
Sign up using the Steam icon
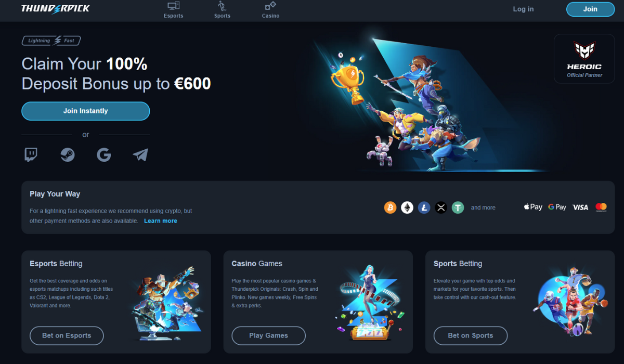pyautogui.click(x=67, y=154)
